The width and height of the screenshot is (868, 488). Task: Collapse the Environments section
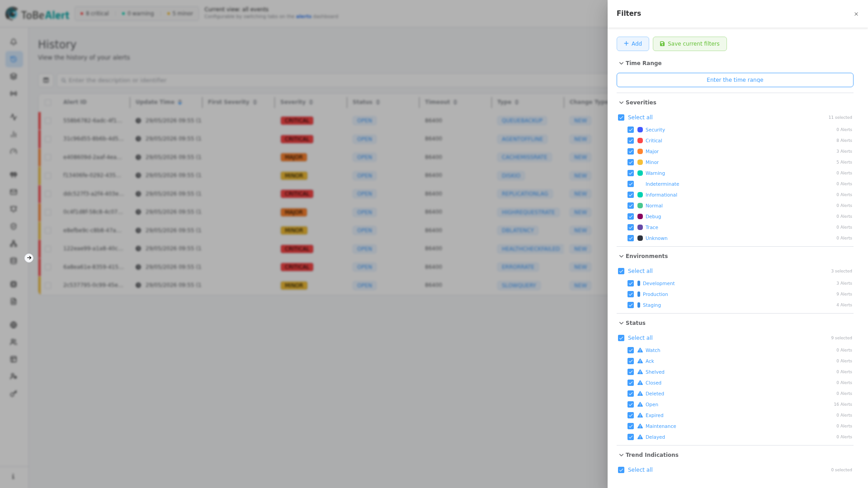(621, 256)
